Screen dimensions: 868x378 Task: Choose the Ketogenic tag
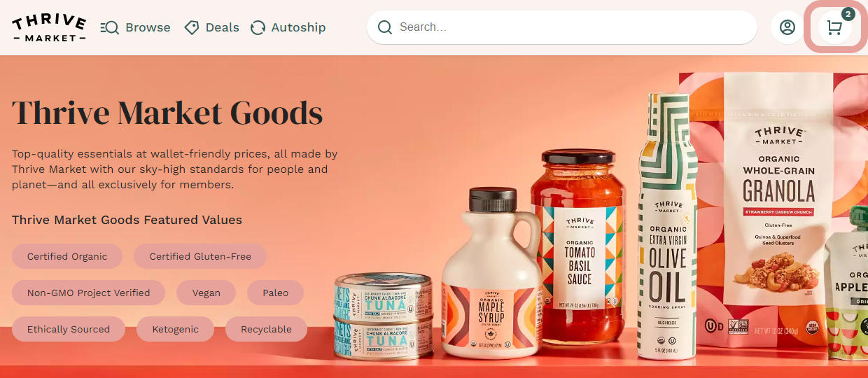coord(175,329)
